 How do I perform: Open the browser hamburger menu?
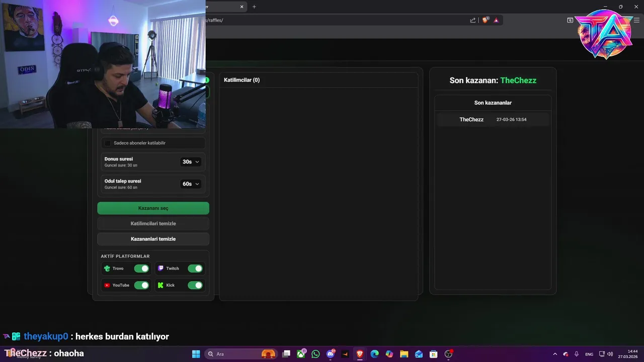pyautogui.click(x=636, y=20)
